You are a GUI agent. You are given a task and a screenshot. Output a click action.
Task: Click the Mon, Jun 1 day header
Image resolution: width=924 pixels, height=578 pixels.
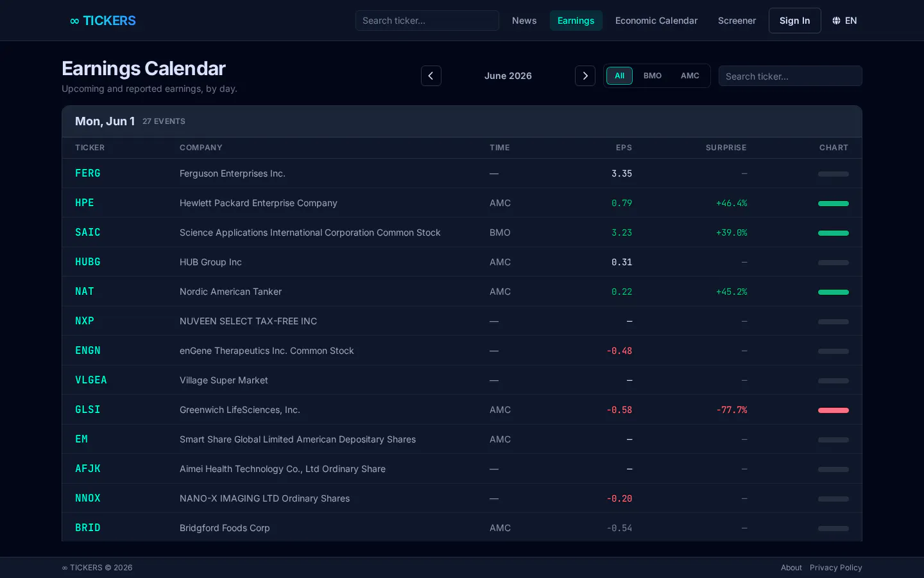click(x=105, y=121)
